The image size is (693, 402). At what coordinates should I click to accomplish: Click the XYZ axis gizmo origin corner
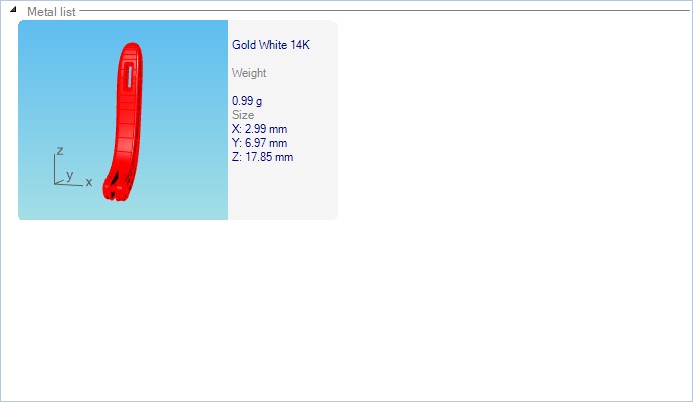point(56,183)
